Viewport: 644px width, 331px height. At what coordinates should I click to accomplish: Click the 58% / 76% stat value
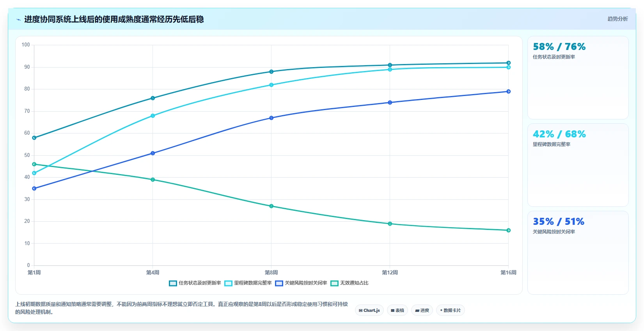point(559,47)
